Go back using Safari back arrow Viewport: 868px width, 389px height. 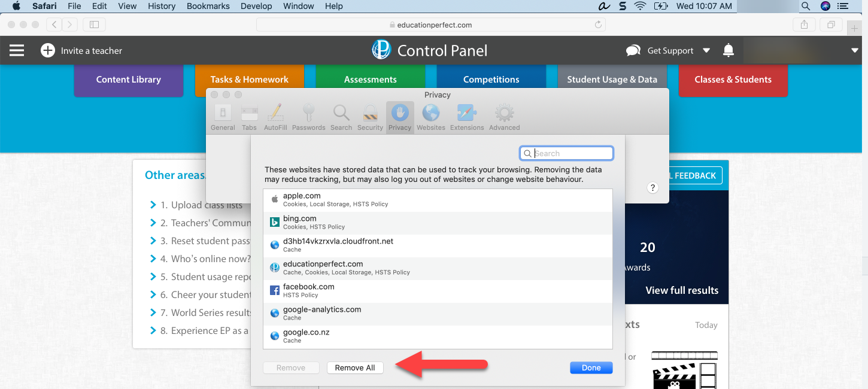pyautogui.click(x=54, y=25)
